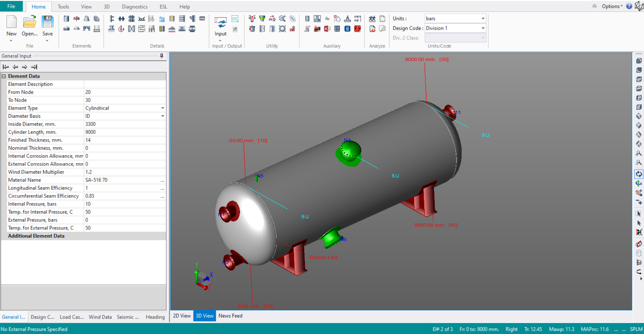
Task: Select the orbit rotate tool in right toolbar
Action: pos(639,174)
